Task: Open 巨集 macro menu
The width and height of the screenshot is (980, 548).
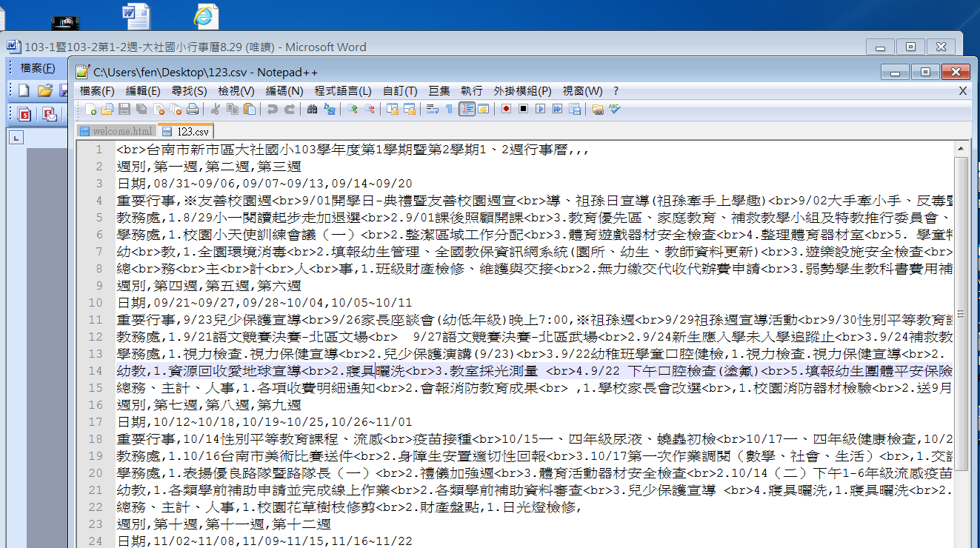Action: point(439,91)
